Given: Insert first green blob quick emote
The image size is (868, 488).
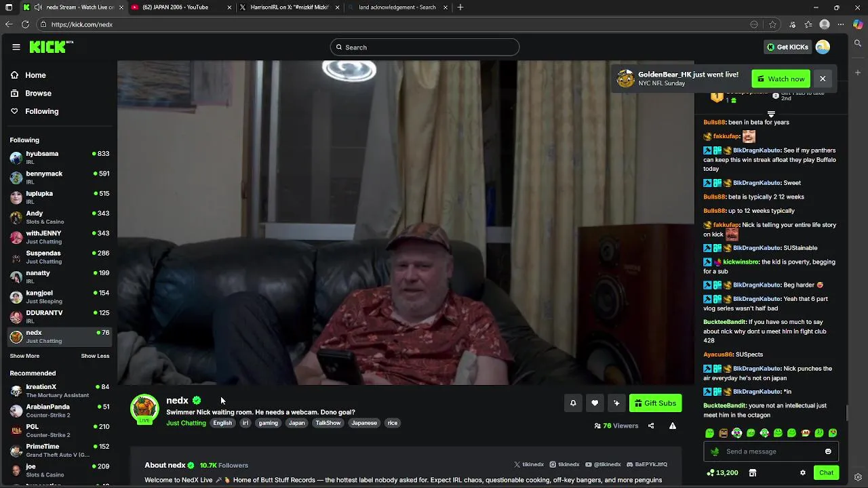Looking at the screenshot, I should pos(710,433).
